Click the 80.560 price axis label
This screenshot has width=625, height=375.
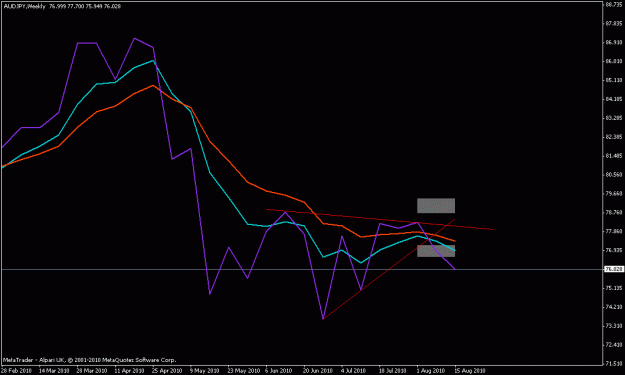click(614, 175)
